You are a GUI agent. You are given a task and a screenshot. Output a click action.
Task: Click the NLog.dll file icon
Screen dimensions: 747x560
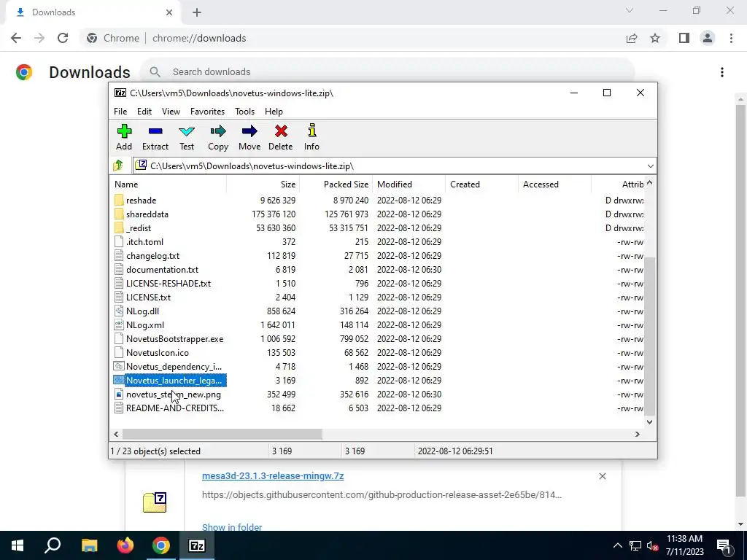(119, 311)
